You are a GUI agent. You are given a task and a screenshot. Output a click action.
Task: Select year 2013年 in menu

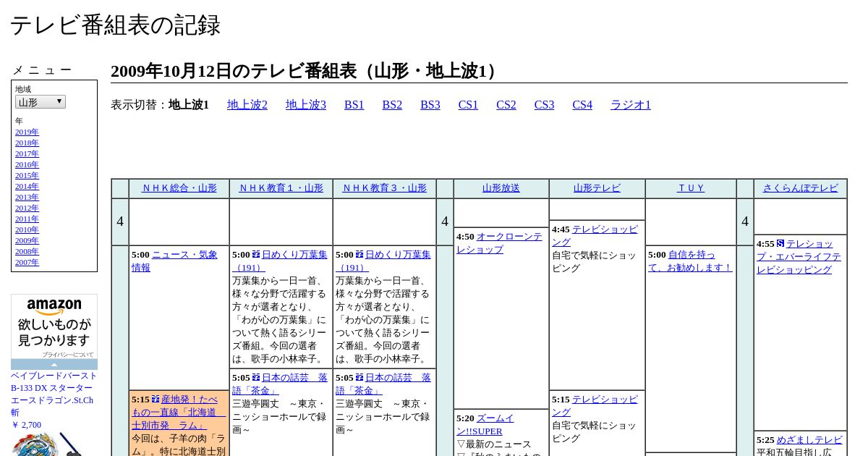(x=27, y=198)
